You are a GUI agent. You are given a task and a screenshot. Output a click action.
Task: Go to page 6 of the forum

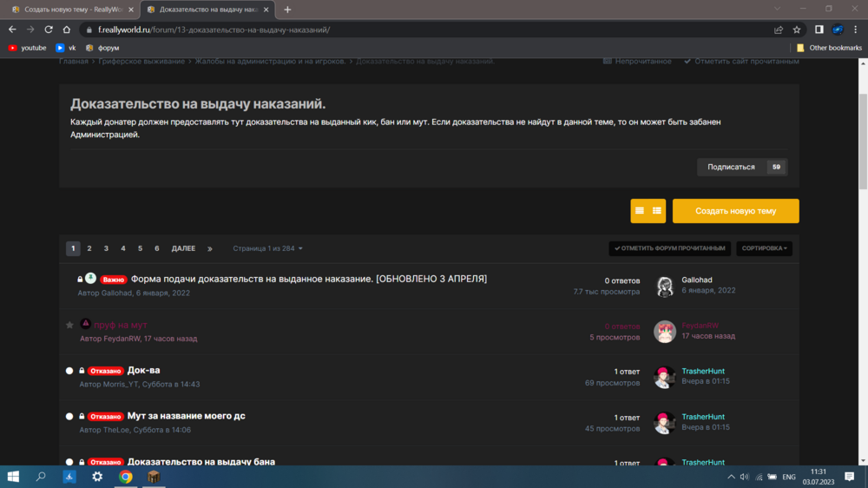[x=156, y=248]
